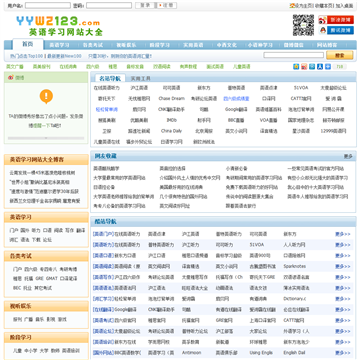Focus the 密码 password field
This screenshot has width=360, height=360.
pyautogui.click(x=109, y=5)
